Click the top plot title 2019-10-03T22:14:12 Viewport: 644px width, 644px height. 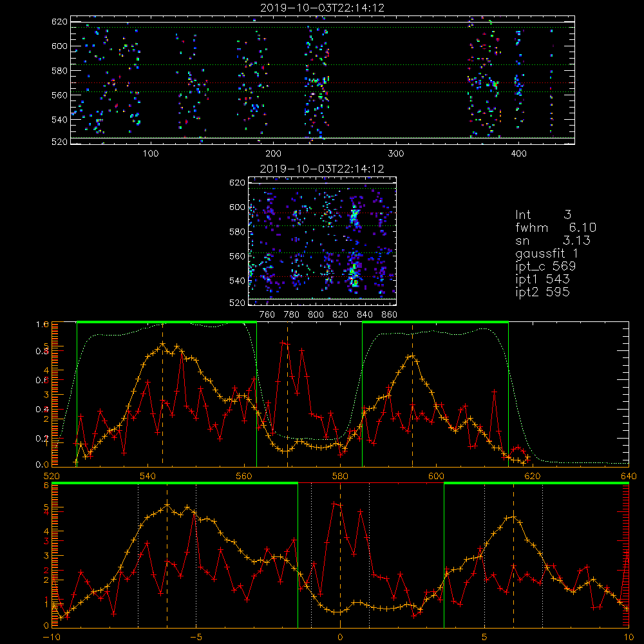(x=323, y=7)
